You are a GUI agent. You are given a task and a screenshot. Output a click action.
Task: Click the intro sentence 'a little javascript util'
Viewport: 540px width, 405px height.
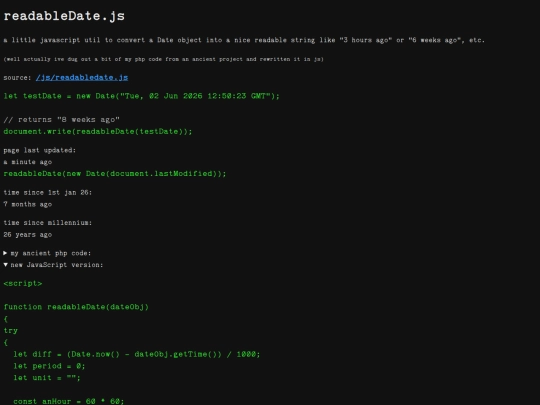click(x=244, y=40)
